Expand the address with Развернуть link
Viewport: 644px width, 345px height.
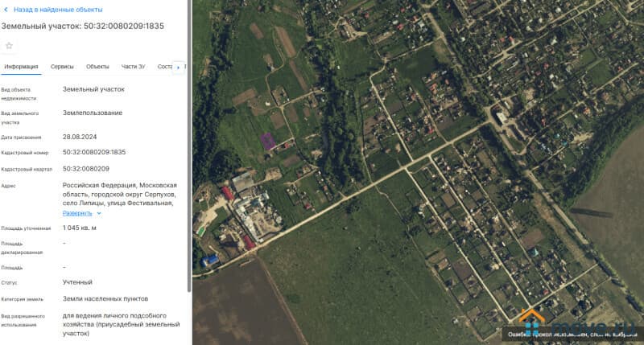coord(77,213)
